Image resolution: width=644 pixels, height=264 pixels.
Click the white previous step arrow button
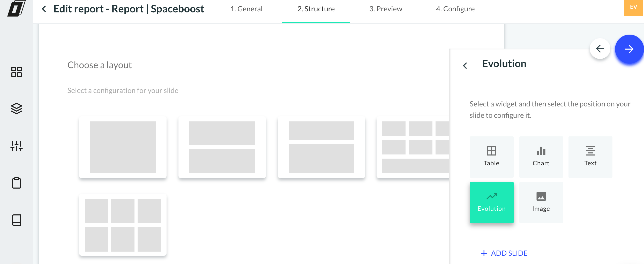coord(600,49)
